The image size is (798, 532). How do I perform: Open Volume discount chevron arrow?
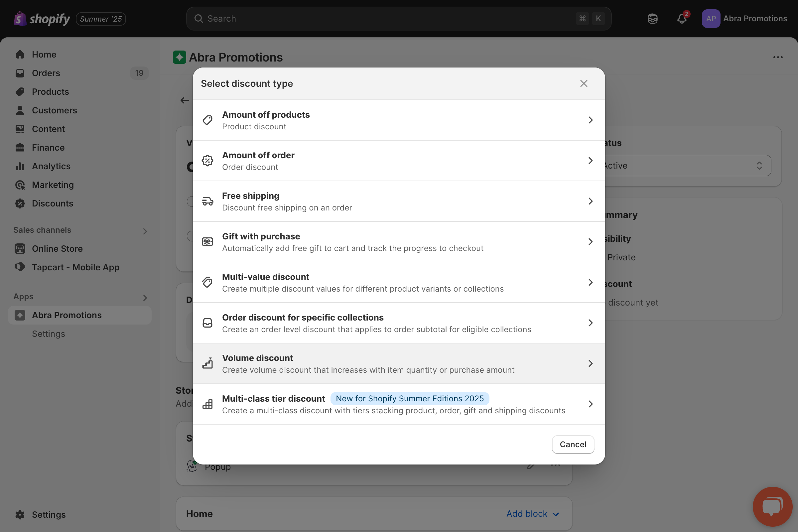(x=591, y=363)
